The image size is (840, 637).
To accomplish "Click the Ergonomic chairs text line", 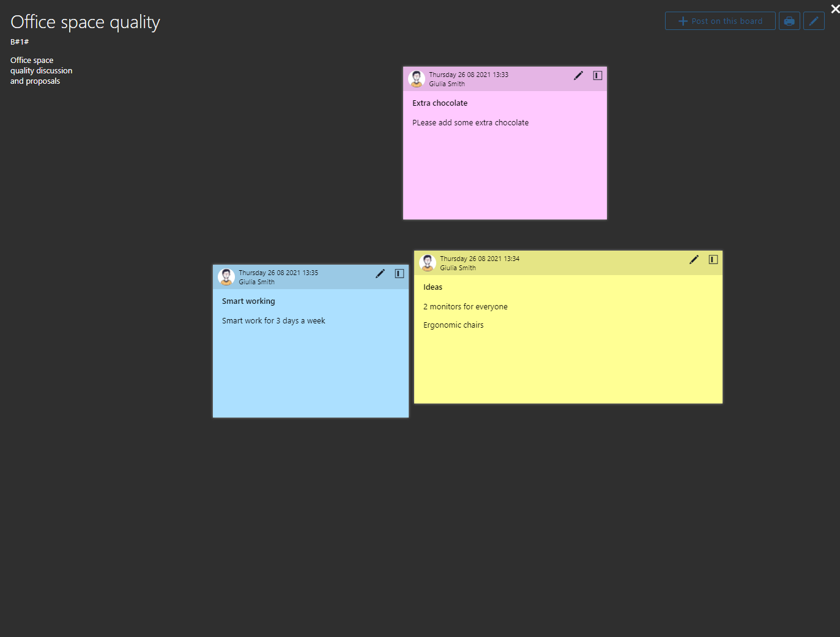I will pyautogui.click(x=453, y=325).
